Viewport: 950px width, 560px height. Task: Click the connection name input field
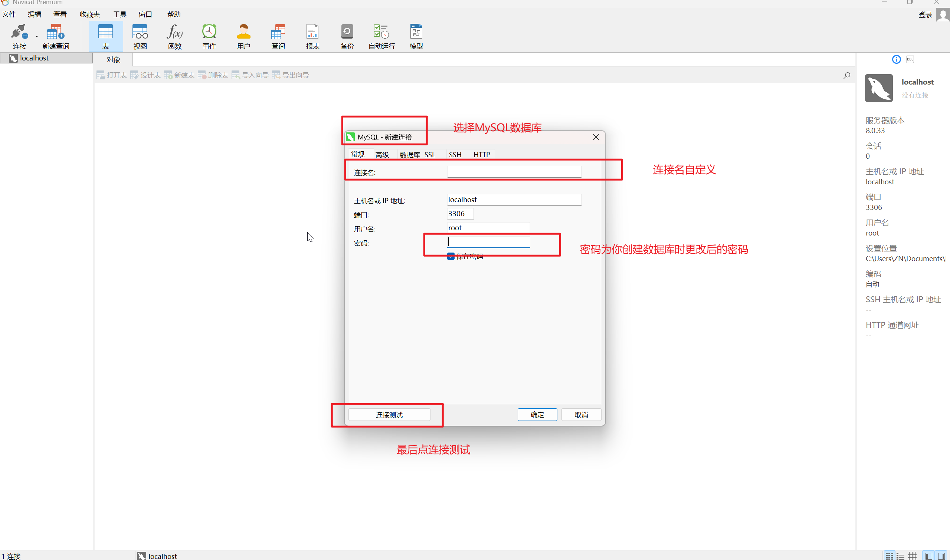click(514, 172)
